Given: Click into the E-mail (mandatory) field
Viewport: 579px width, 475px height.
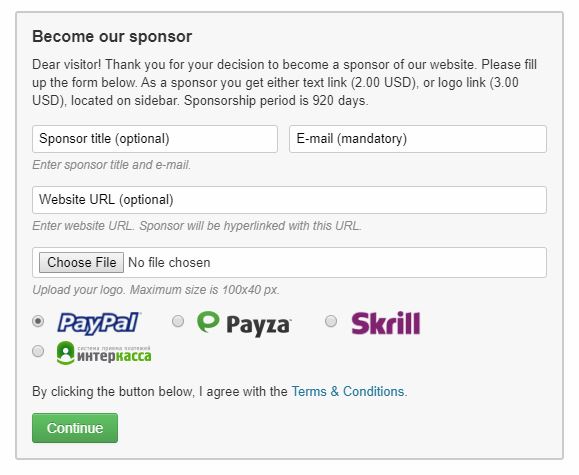Looking at the screenshot, I should [x=418, y=139].
